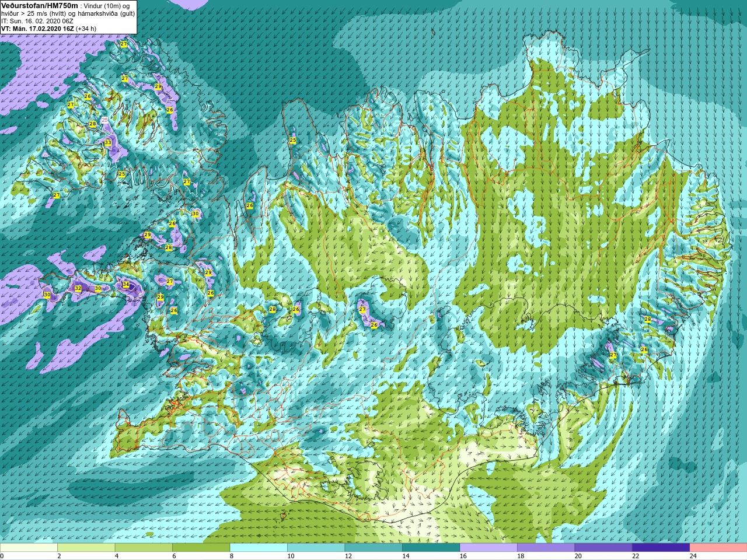Click the legend scale value "14"

pyautogui.click(x=406, y=556)
